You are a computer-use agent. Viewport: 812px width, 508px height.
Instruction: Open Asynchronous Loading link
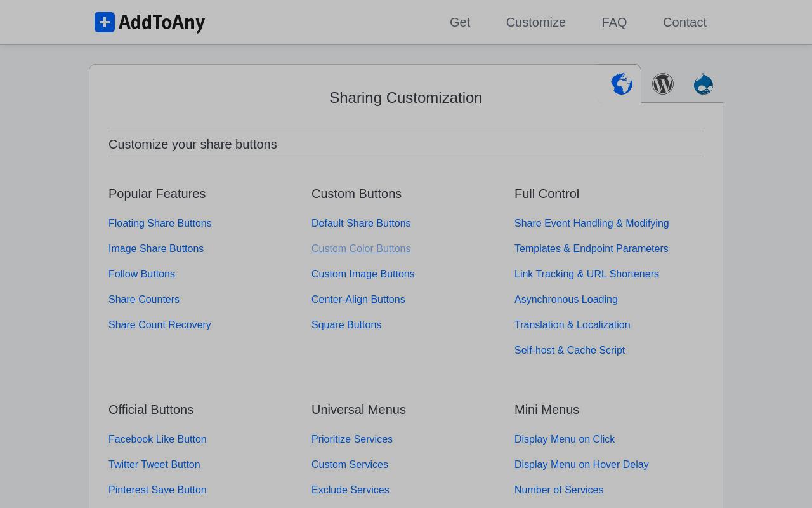[566, 299]
